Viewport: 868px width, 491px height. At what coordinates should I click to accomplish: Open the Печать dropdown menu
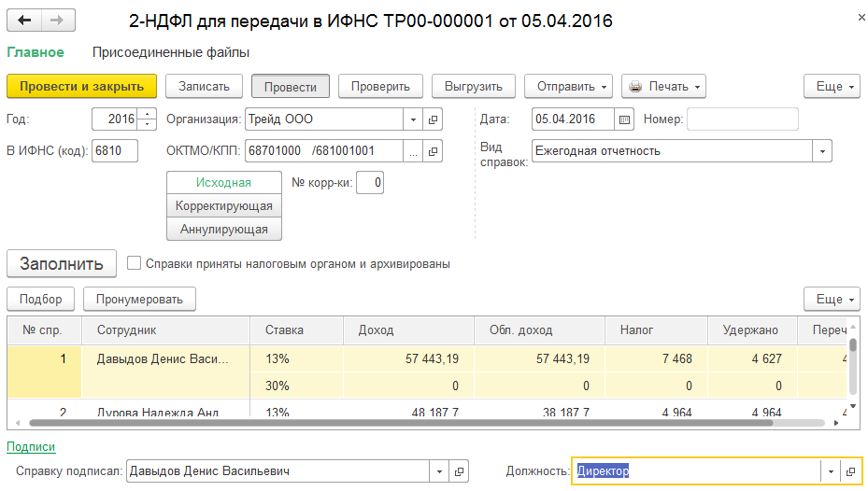[663, 86]
